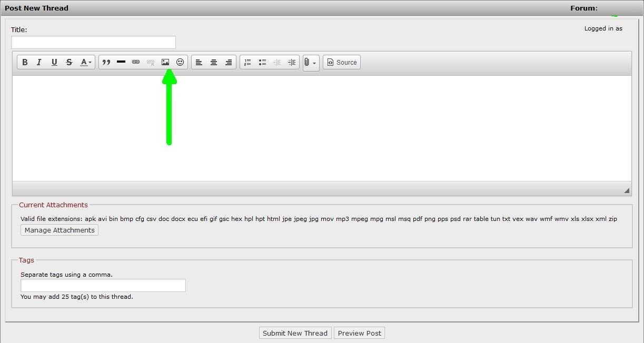Open the paperclip attachments dropdown
Viewport: 644px width, 343px height.
[x=311, y=63]
